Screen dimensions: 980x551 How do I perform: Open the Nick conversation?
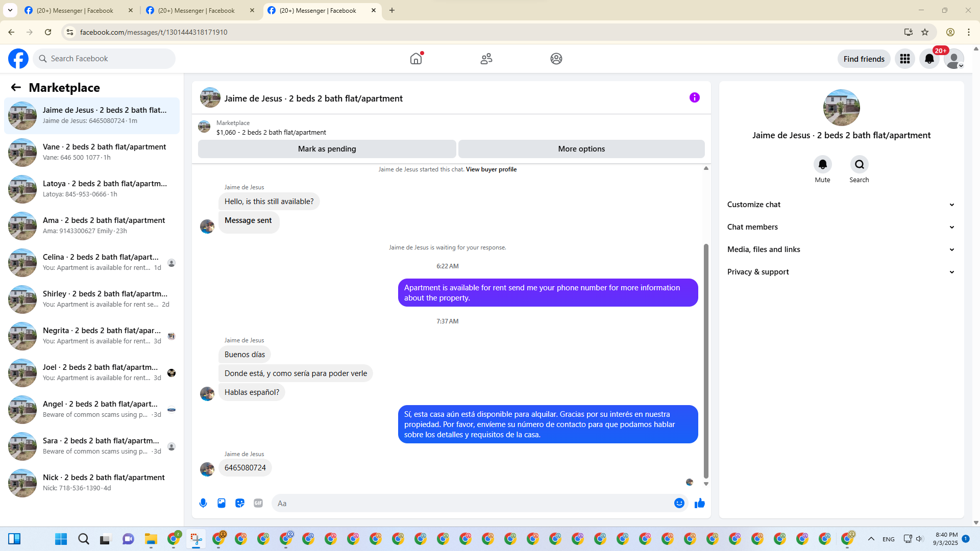click(x=92, y=483)
